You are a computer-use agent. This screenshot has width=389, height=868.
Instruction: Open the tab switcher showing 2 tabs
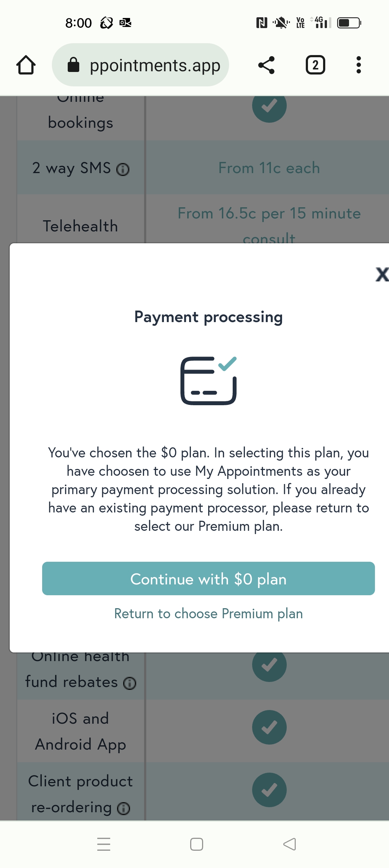point(315,65)
